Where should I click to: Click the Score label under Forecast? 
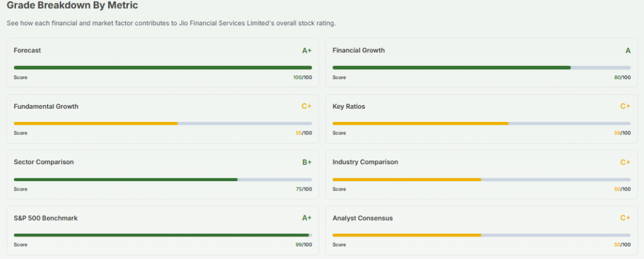tap(21, 77)
